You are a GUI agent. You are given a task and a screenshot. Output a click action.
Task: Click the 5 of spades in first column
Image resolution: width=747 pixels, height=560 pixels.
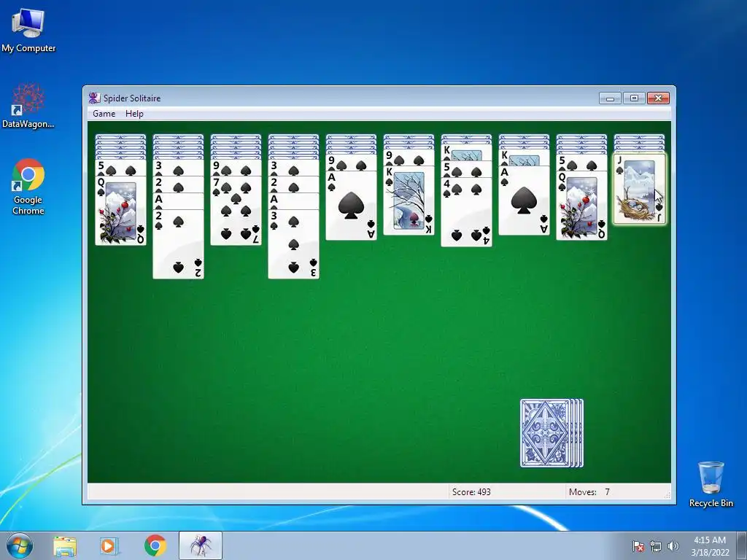[120, 168]
